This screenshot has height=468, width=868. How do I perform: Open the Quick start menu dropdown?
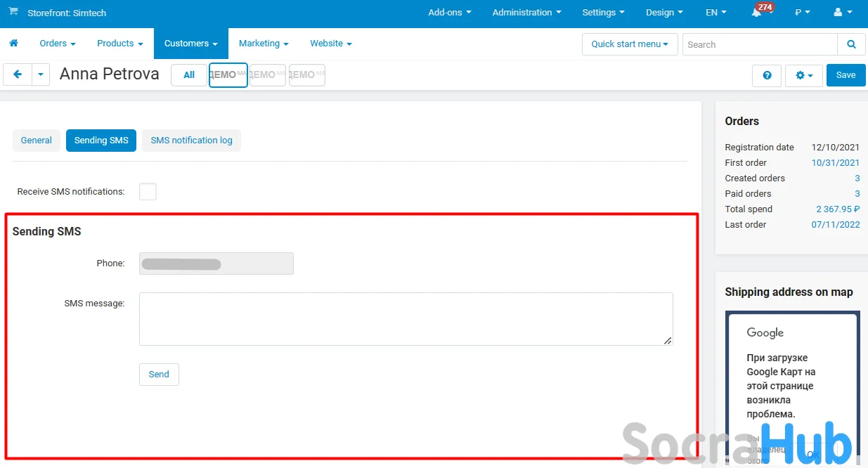[630, 44]
